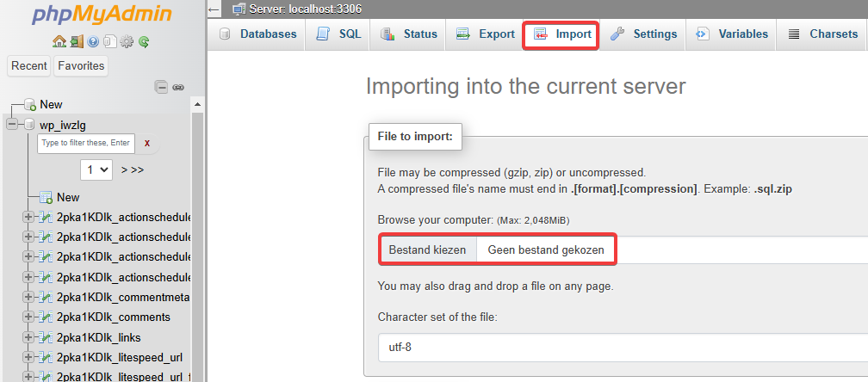Open the Export tab
The image size is (868, 382).
point(485,34)
